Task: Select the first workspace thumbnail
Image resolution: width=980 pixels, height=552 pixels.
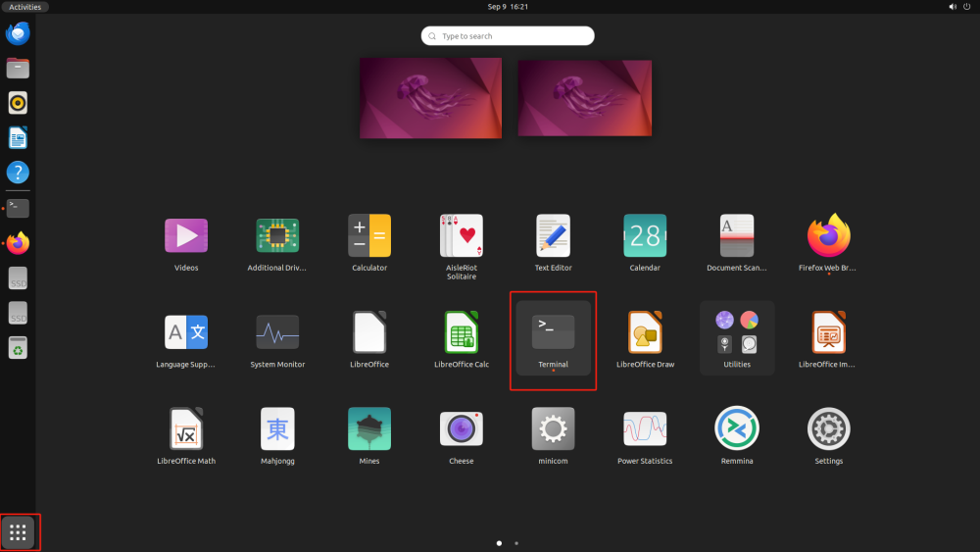Action: tap(430, 97)
